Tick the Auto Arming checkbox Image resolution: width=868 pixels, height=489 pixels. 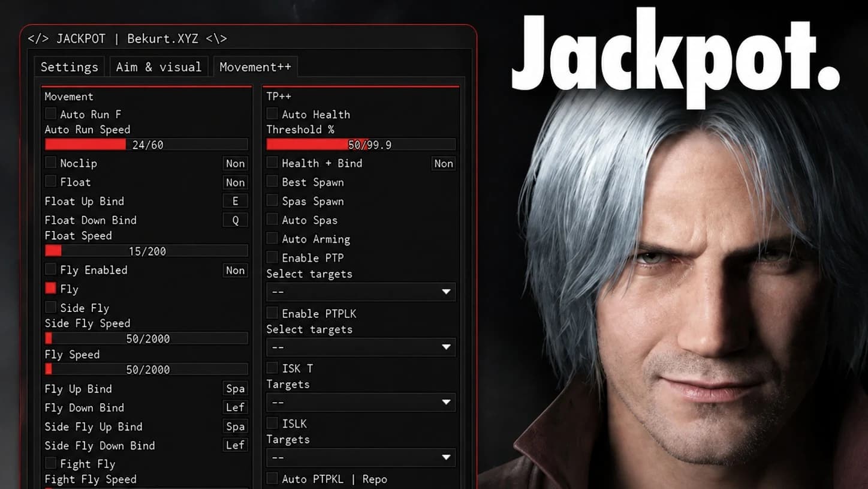pos(272,239)
